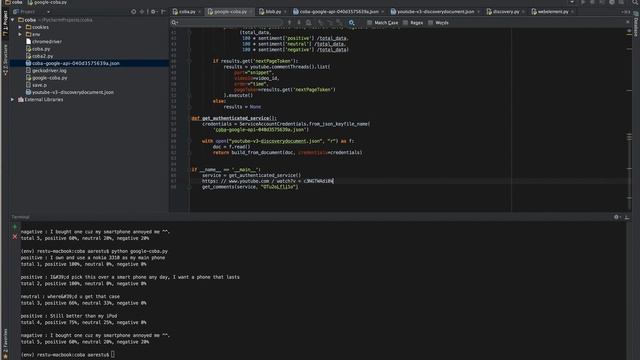Screen dimensions: 640x360
Task: Click the search everywhere magnifier at top right
Action: tap(635, 2)
